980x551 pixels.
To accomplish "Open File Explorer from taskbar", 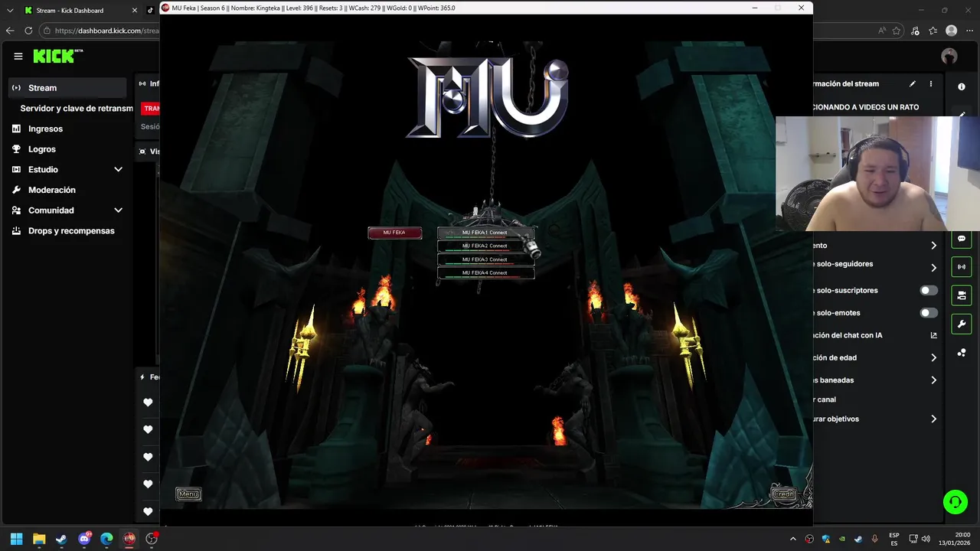I will click(39, 539).
